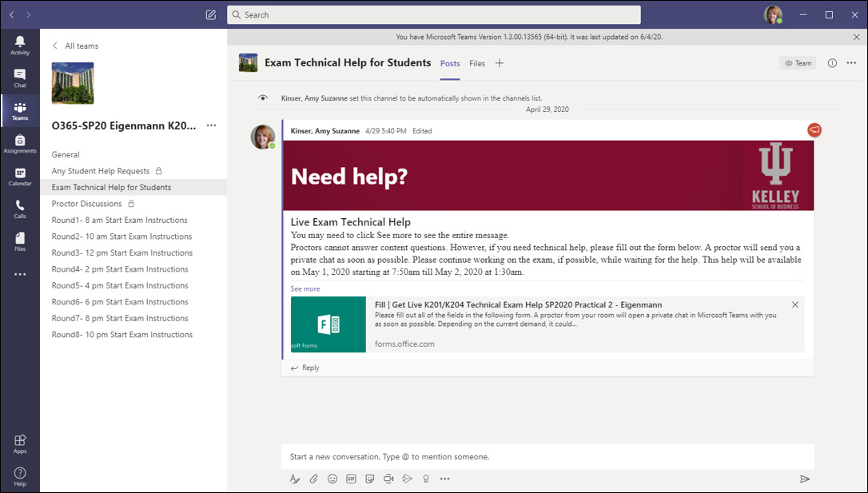Image resolution: width=868 pixels, height=493 pixels.
Task: Click the "Kinser, Amy Suzanne" post author name
Action: 325,131
